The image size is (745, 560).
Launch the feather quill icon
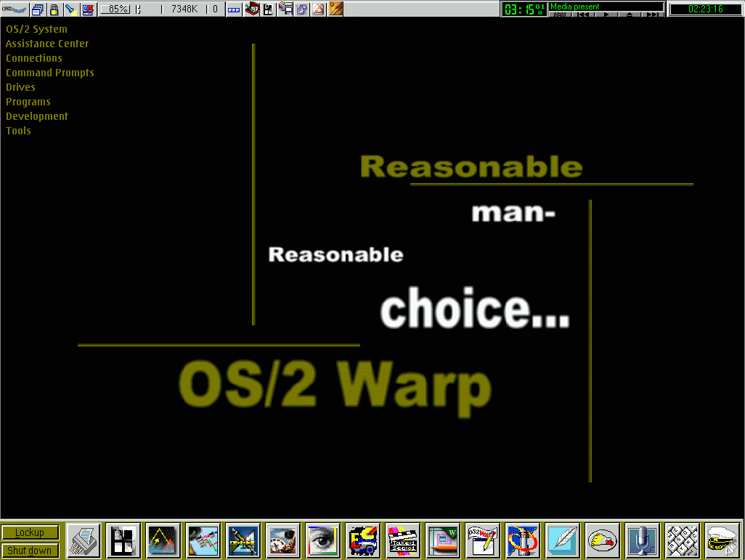click(x=563, y=540)
